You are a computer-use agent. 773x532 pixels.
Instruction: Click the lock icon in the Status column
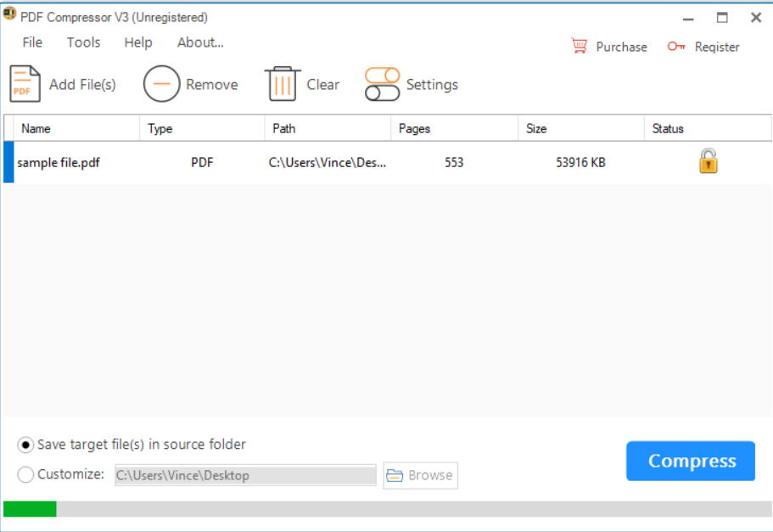(x=708, y=160)
